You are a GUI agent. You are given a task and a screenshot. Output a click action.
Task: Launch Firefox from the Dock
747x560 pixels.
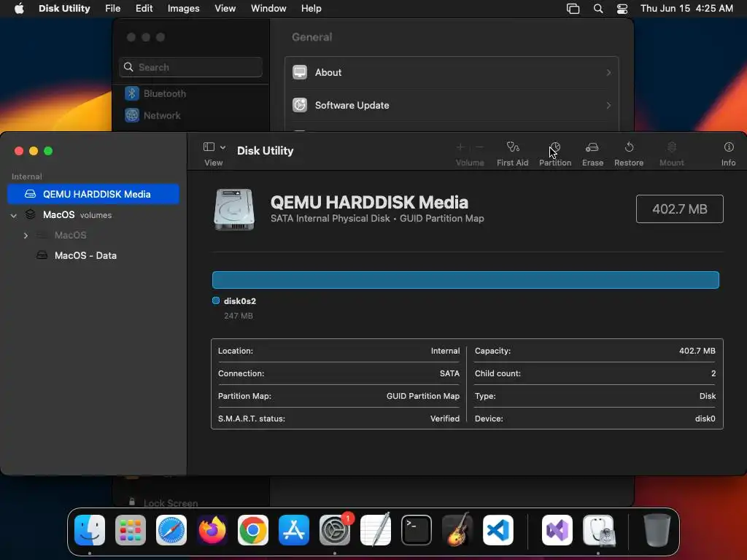coord(212,530)
